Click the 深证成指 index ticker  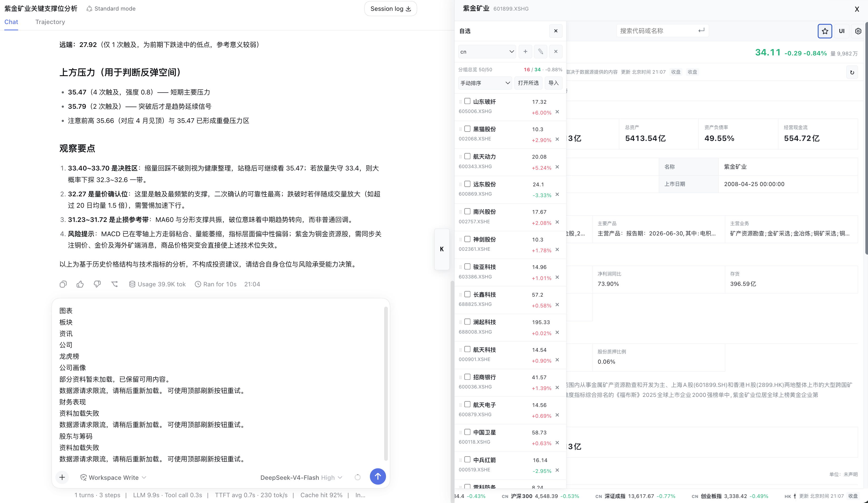(635, 496)
